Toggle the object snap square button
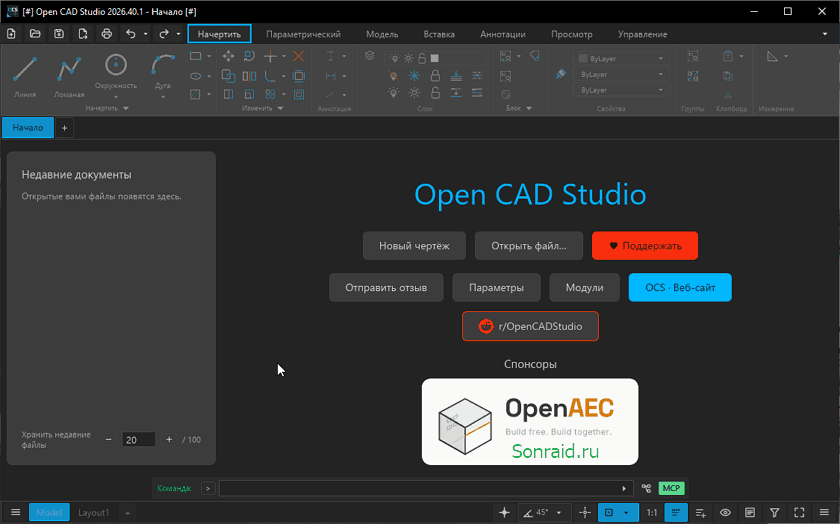This screenshot has height=524, width=840. coord(609,513)
